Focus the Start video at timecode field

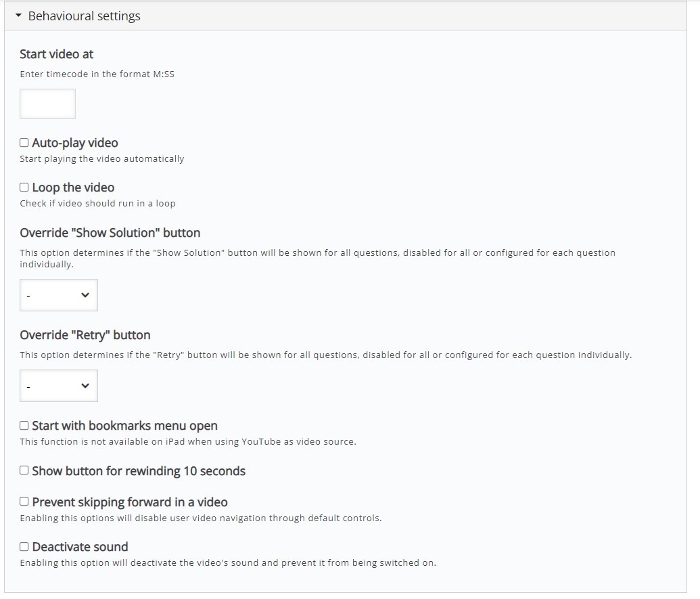click(x=47, y=104)
